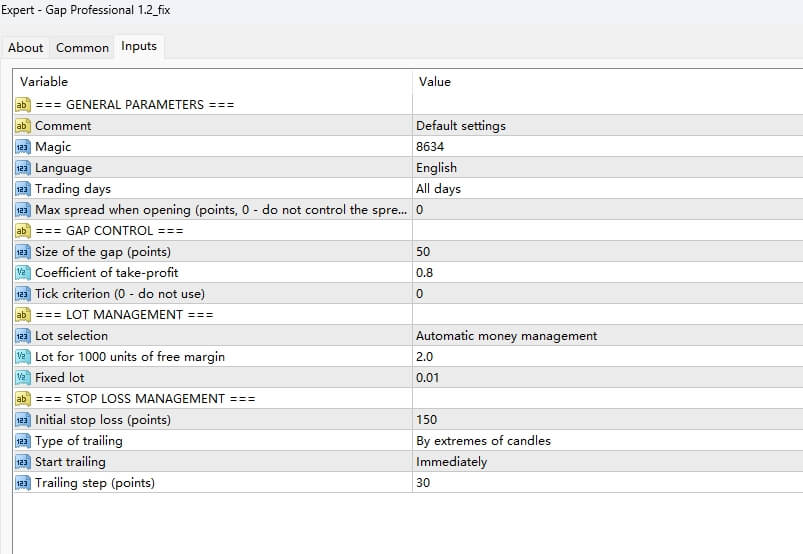Select the === GENERAL PARAMETERS === header text
The width and height of the screenshot is (803, 554).
(x=135, y=105)
